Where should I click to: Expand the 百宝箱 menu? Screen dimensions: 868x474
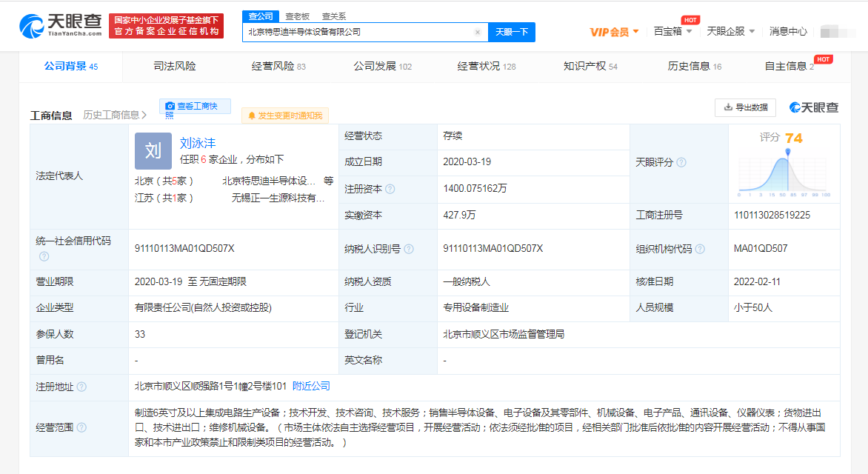[x=672, y=32]
